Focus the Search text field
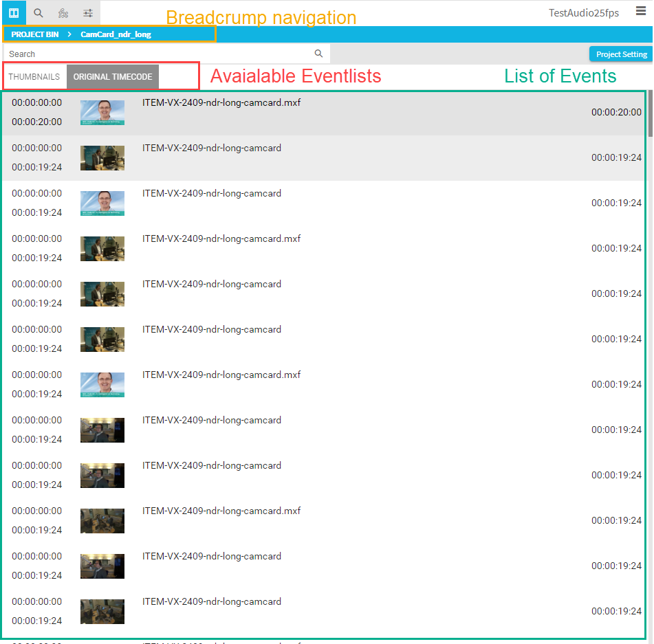Image resolution: width=654 pixels, height=644 pixels. point(158,54)
